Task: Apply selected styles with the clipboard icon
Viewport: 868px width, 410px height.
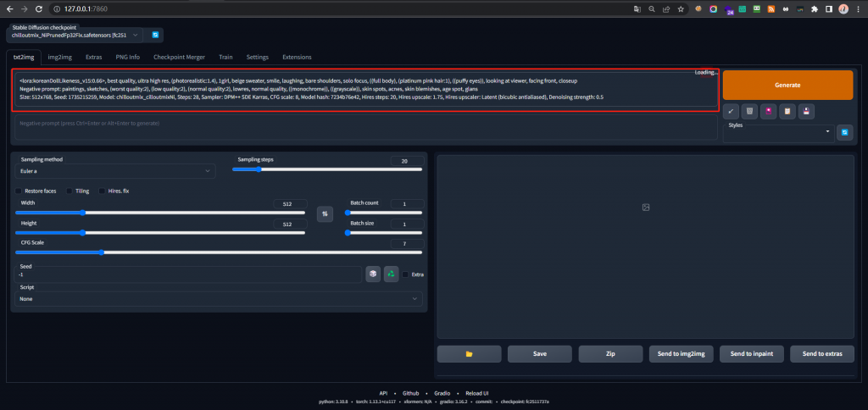Action: coord(787,111)
